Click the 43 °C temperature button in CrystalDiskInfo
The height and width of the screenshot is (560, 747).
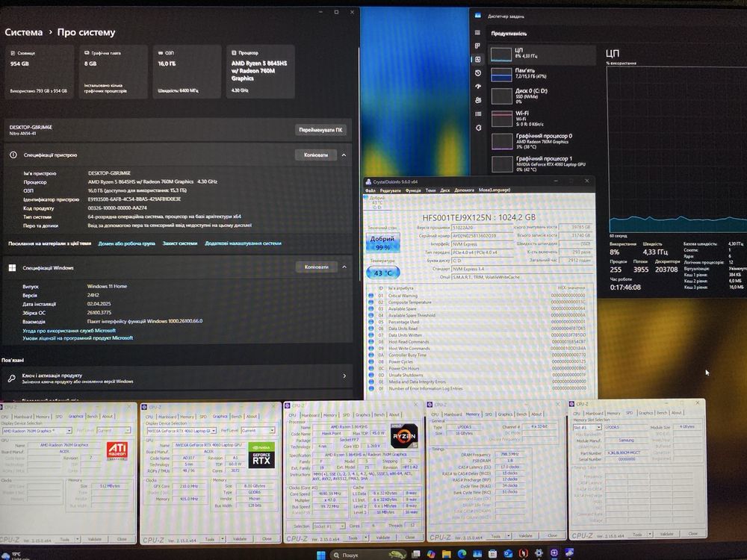point(382,273)
